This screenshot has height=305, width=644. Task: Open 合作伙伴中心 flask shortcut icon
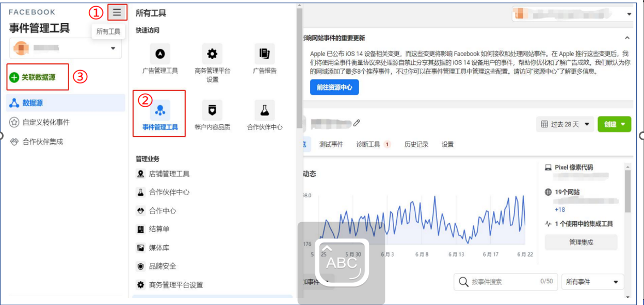tap(264, 110)
